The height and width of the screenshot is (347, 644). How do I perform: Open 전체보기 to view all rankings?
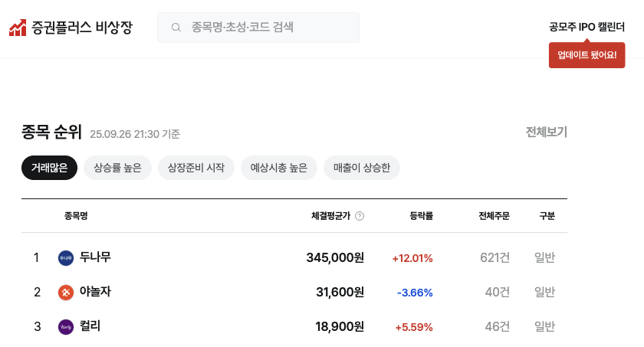tap(546, 132)
